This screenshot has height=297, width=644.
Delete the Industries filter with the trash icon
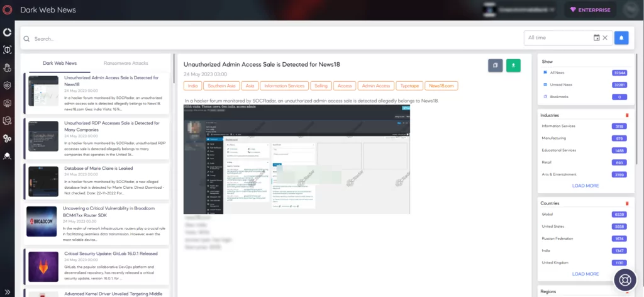point(627,115)
